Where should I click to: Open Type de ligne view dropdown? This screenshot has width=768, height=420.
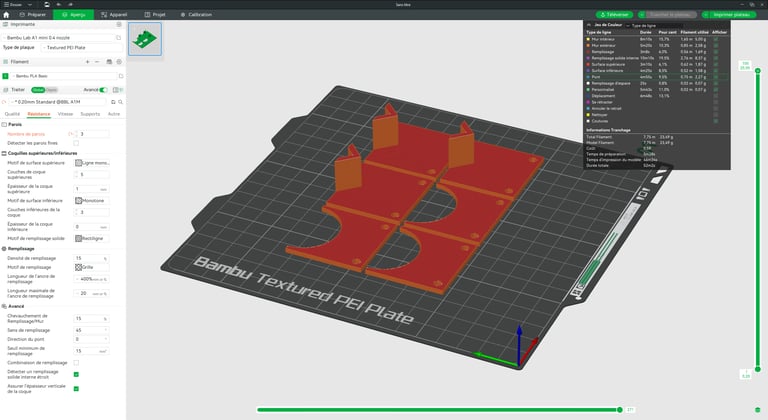653,25
